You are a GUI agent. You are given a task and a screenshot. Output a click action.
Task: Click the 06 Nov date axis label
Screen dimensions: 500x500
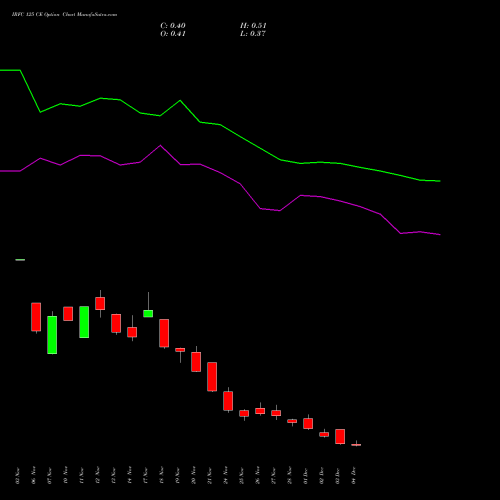tap(34, 475)
